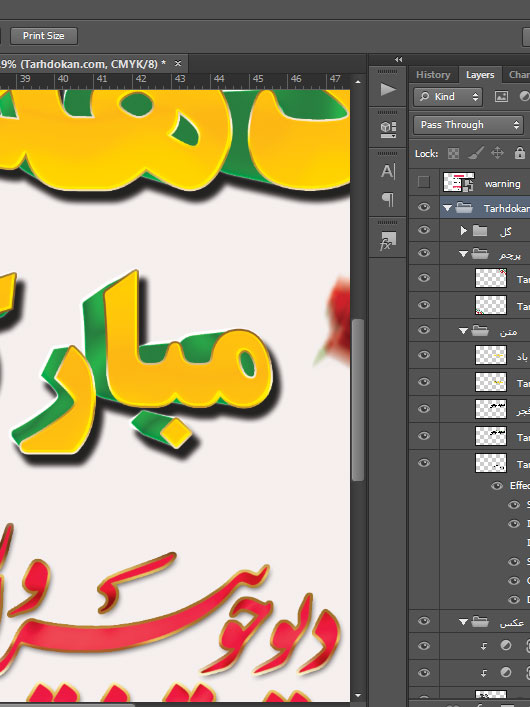Expand the گل layer group
This screenshot has width=530, height=707.
[463, 231]
